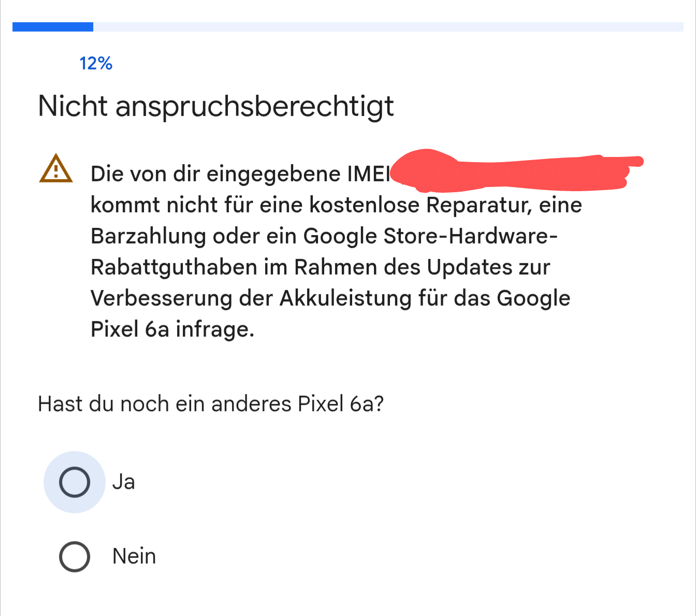Click the orange warning triangle icon
Image resolution: width=696 pixels, height=616 pixels.
[56, 169]
